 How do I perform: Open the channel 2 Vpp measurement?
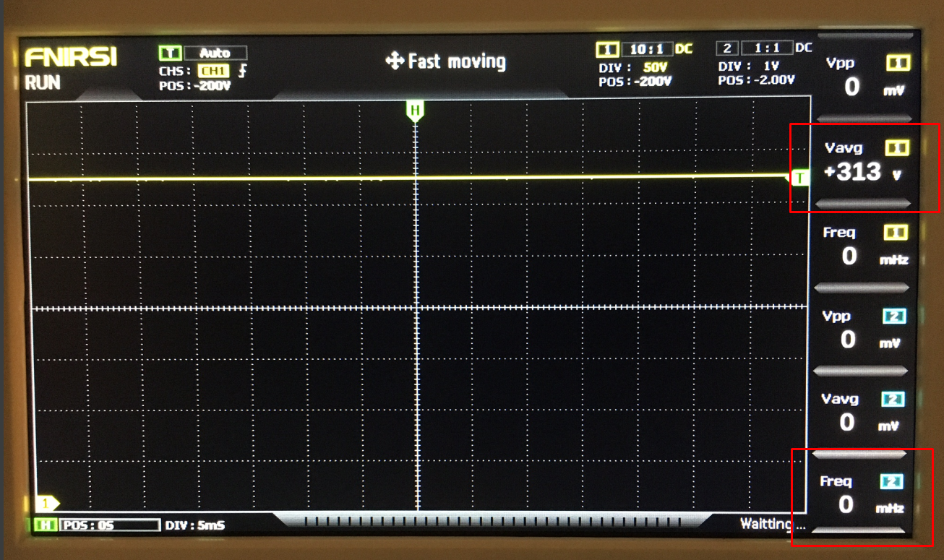pyautogui.click(x=862, y=331)
